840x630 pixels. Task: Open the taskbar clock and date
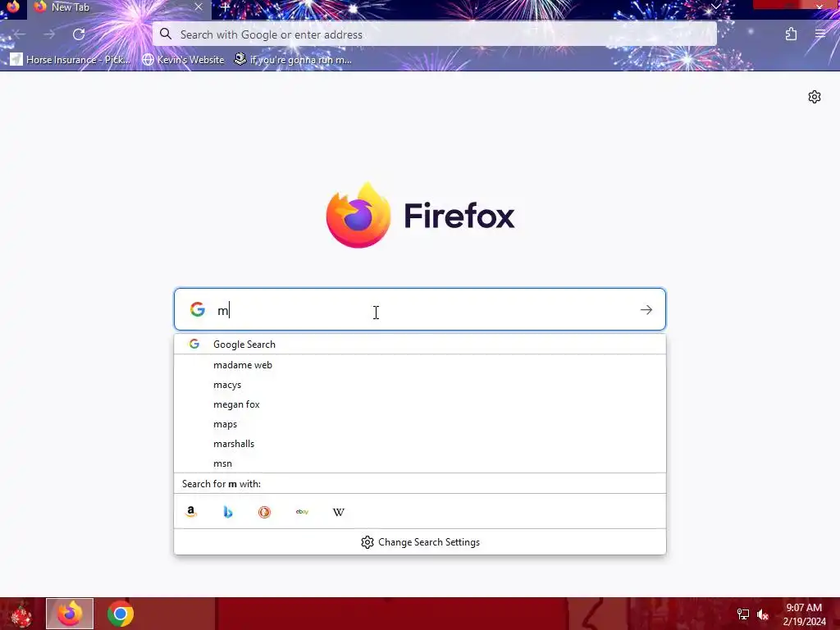[804, 614]
